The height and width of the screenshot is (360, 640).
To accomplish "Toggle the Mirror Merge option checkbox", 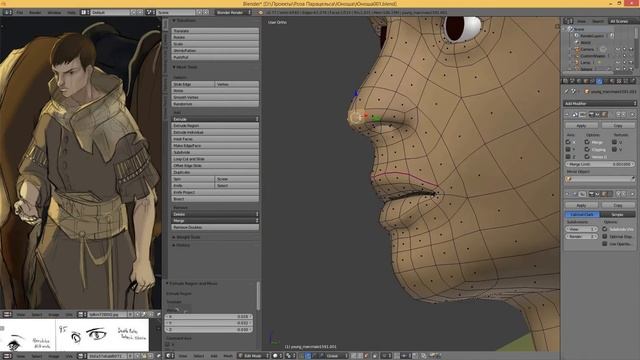I will pyautogui.click(x=587, y=142).
